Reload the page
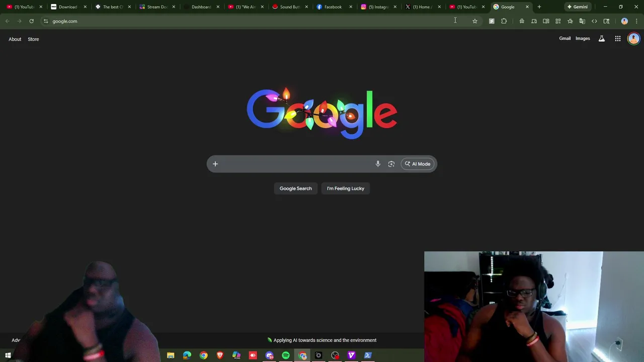Screen dimensions: 644x362 31,21
